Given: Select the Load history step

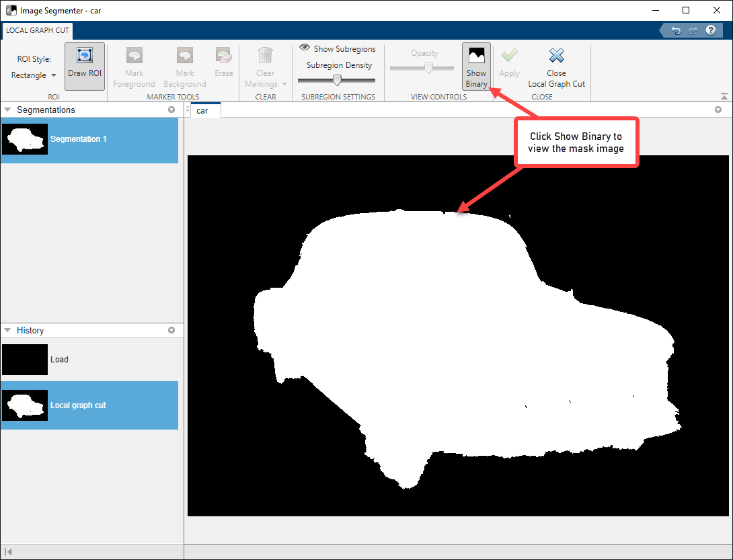Looking at the screenshot, I should (x=59, y=360).
